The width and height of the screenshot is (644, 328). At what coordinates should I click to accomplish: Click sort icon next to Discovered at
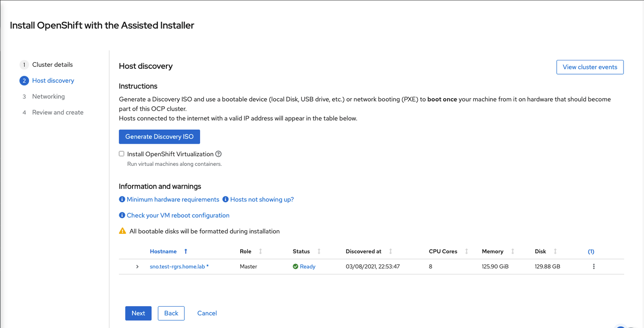[x=390, y=251]
